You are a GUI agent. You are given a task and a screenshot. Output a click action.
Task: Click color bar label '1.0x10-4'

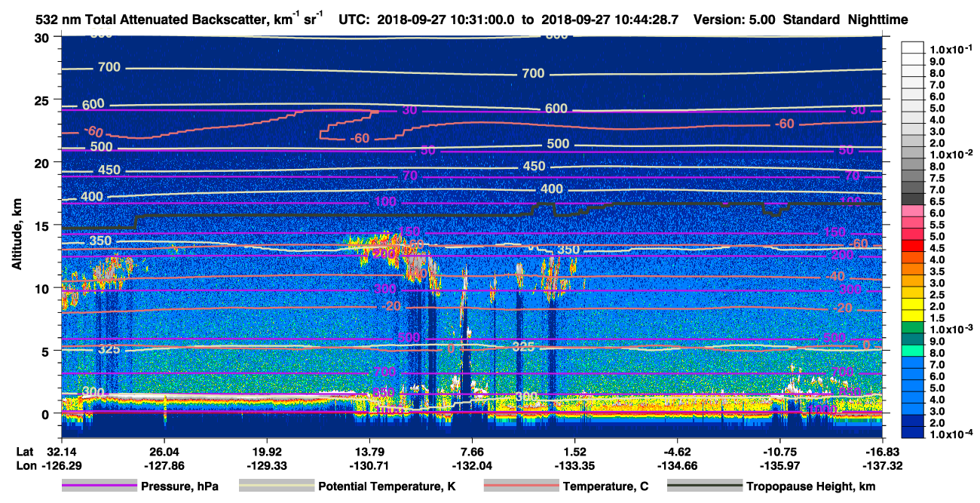point(951,435)
